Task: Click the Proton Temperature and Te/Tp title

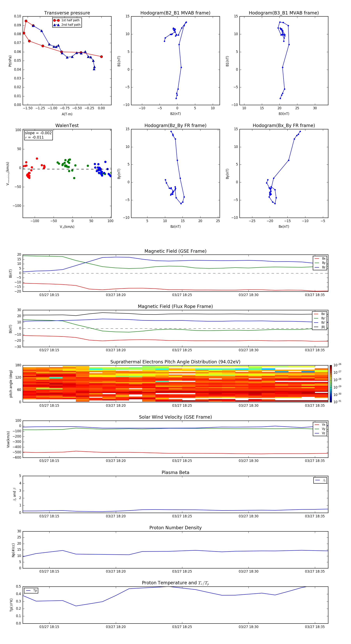Action: coord(175,583)
